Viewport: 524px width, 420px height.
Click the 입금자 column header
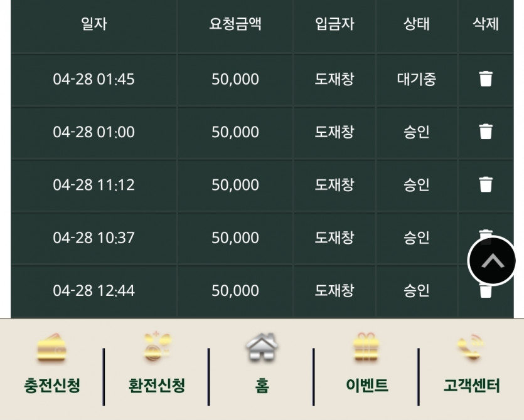[x=334, y=24]
